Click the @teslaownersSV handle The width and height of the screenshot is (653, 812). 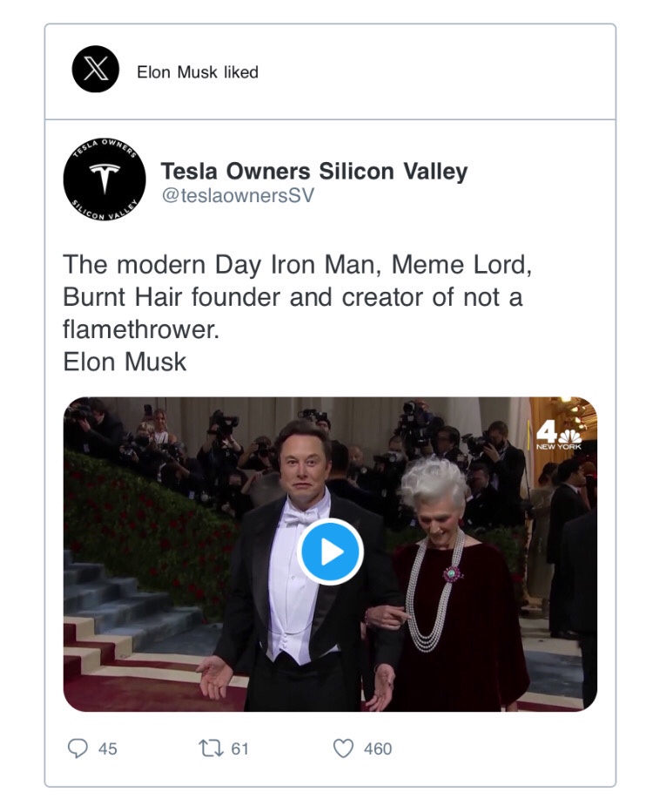(x=237, y=196)
